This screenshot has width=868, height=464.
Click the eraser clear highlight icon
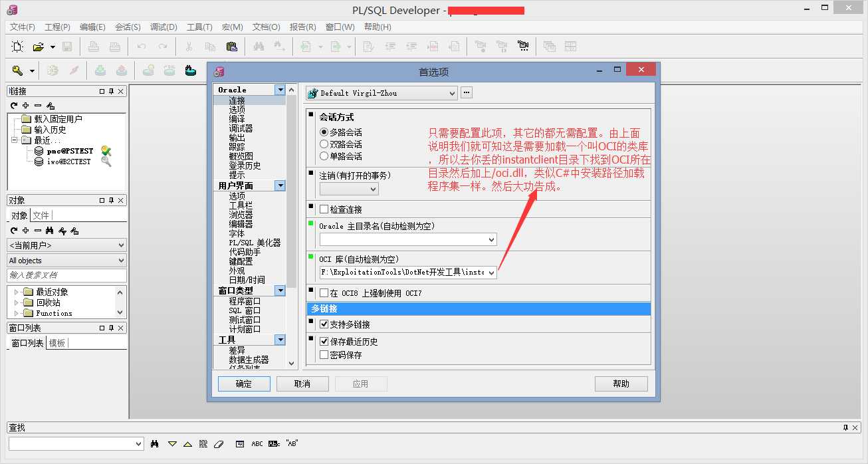point(220,443)
